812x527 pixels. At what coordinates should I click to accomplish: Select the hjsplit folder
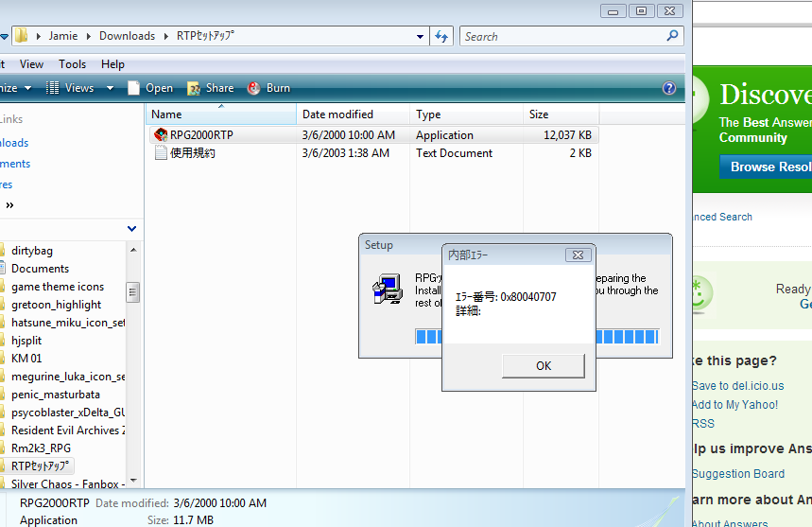(26, 341)
